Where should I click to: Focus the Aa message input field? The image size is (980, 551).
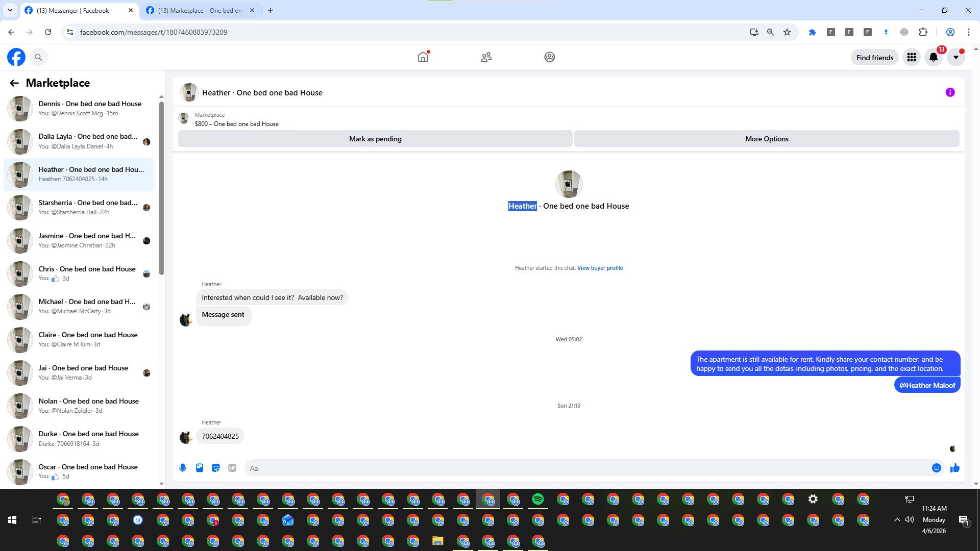tap(587, 468)
